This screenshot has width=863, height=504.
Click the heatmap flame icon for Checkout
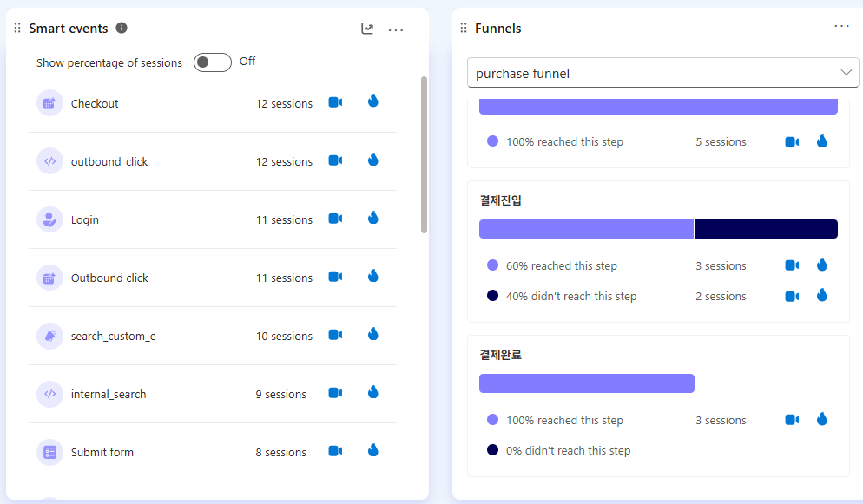pyautogui.click(x=372, y=101)
